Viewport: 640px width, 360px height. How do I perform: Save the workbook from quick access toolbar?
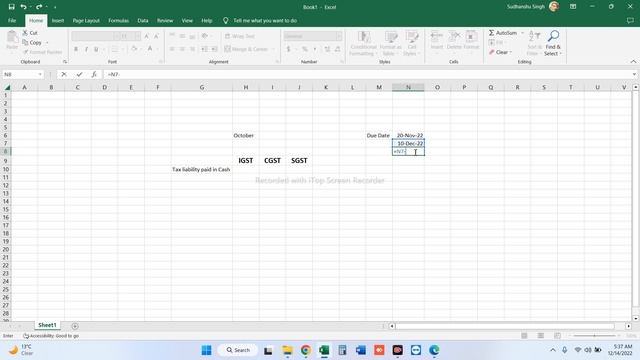[11, 7]
